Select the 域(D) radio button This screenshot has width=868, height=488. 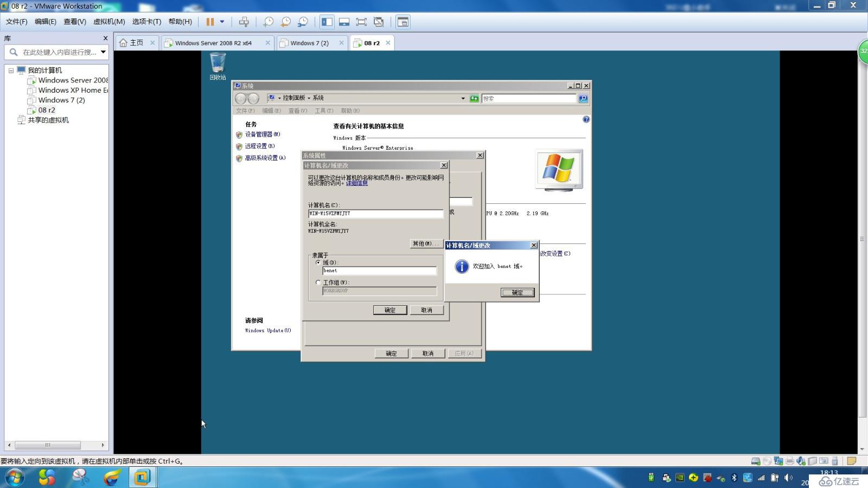(x=318, y=262)
